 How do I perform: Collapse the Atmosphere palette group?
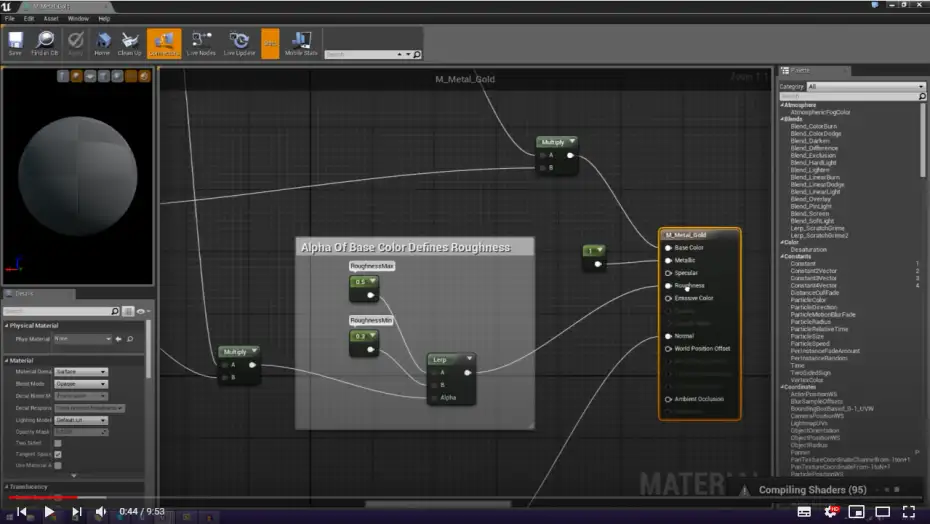point(782,105)
